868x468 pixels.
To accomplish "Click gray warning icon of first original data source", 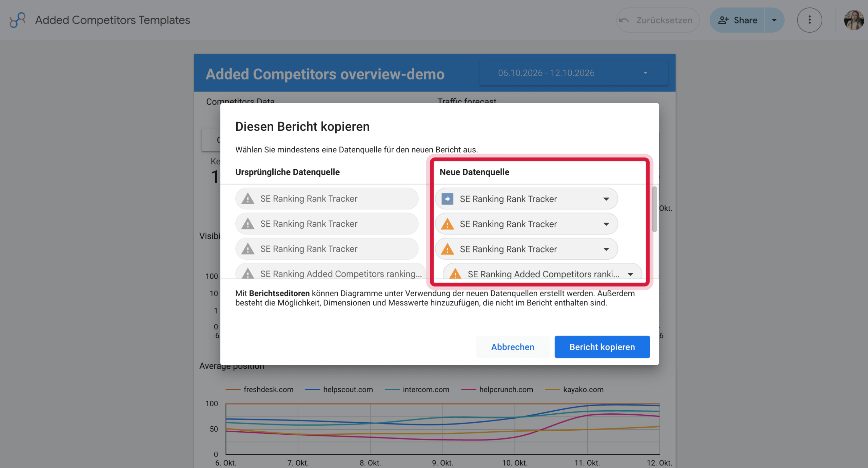I will tap(248, 199).
